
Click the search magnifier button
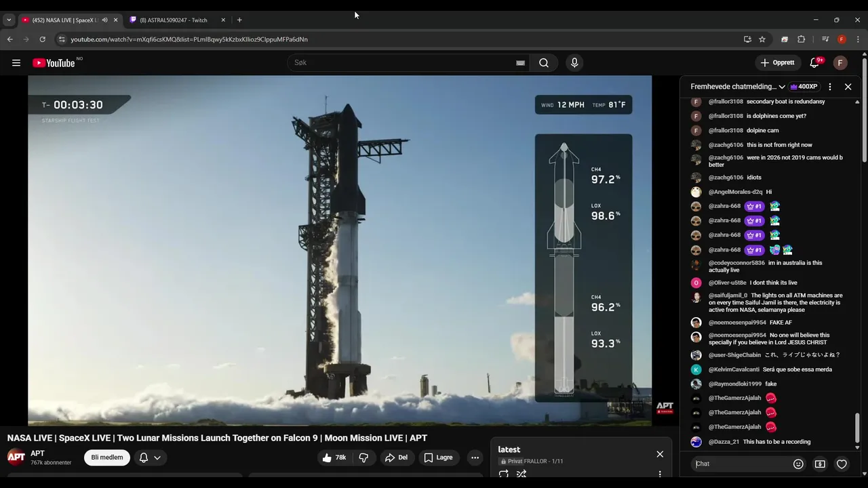pyautogui.click(x=544, y=63)
